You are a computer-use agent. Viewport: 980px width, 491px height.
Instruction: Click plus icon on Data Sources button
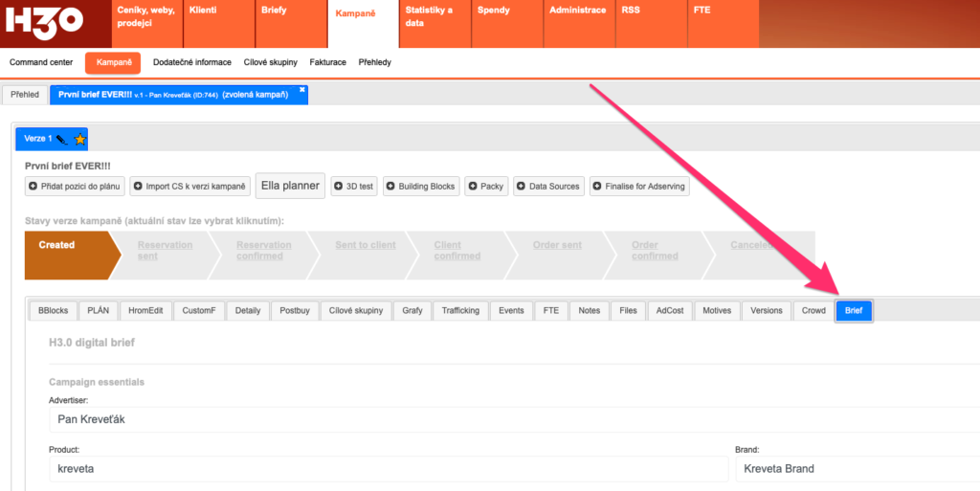[x=522, y=186]
